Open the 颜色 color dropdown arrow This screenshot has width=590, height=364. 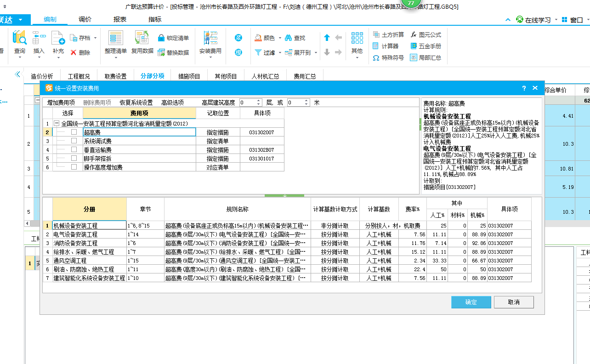tap(279, 38)
